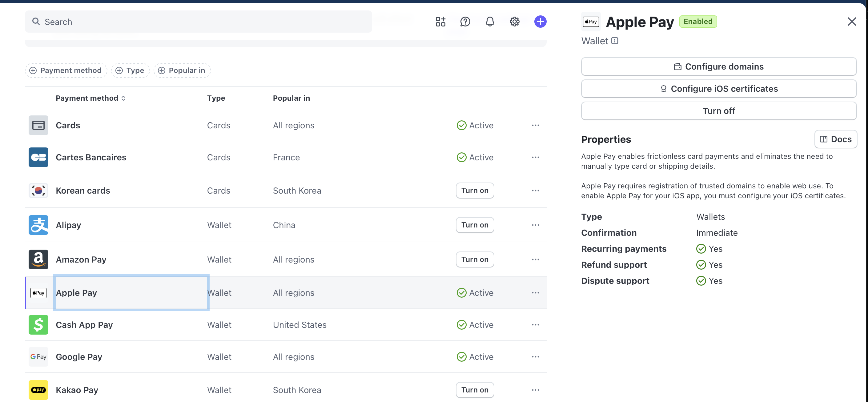
Task: Open the more options menu for Google Pay
Action: pyautogui.click(x=535, y=356)
